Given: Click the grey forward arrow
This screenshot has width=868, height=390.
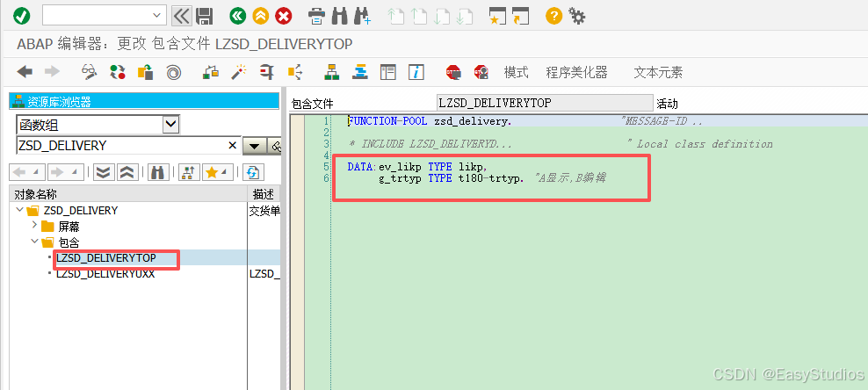Looking at the screenshot, I should [52, 72].
